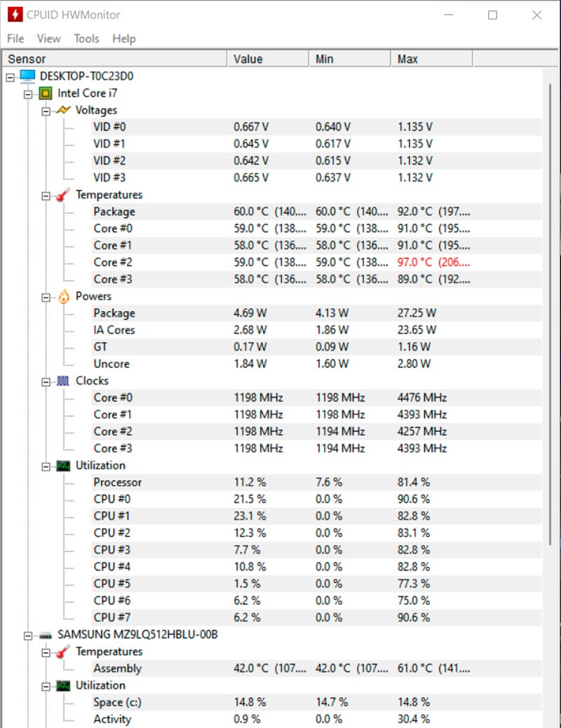Screen dimensions: 561x728
Task: Select the Space (c:) row
Action: [x=317, y=703]
